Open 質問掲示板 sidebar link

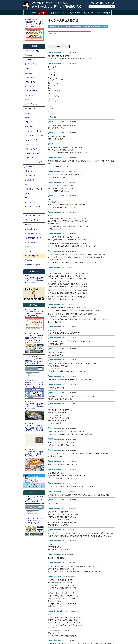tap(34, 260)
